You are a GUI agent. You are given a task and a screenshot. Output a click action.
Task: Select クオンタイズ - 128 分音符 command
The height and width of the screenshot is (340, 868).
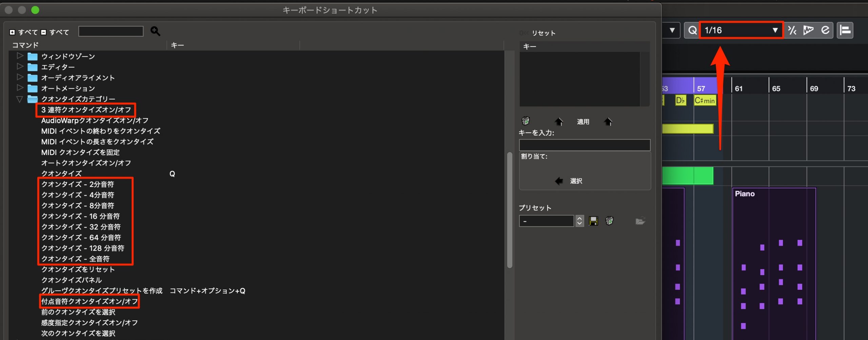(82, 248)
